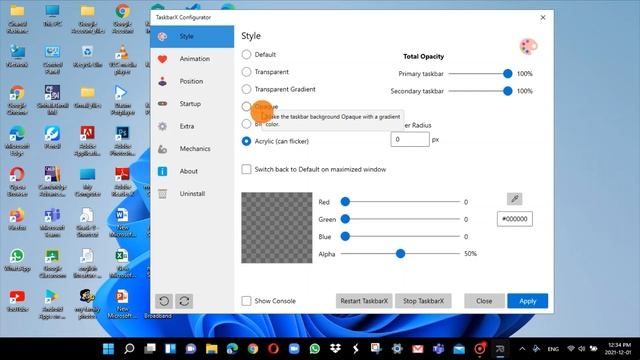The width and height of the screenshot is (640, 360).
Task: Go to the Startup section
Action: coord(192,104)
